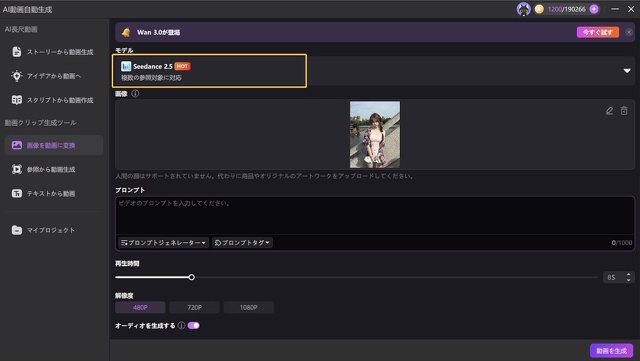Select 1080P resolution
This screenshot has height=361, width=640.
click(249, 308)
